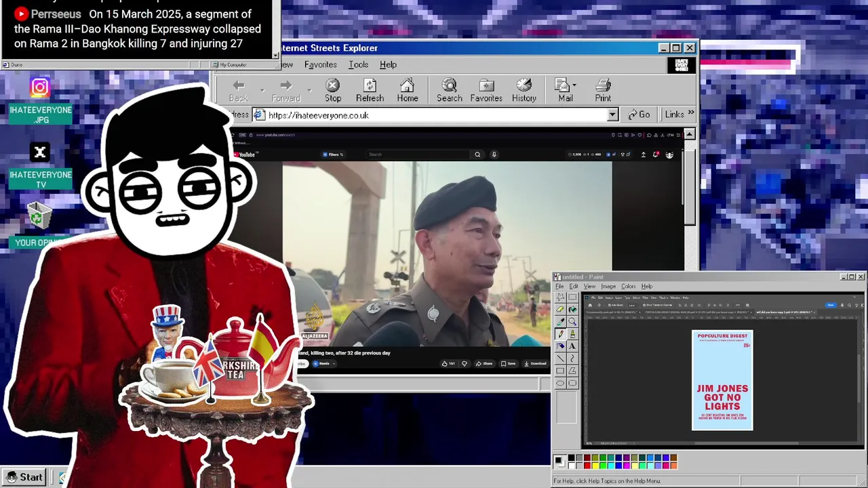Click the Start button on taskbar
The image size is (868, 488).
click(x=24, y=477)
